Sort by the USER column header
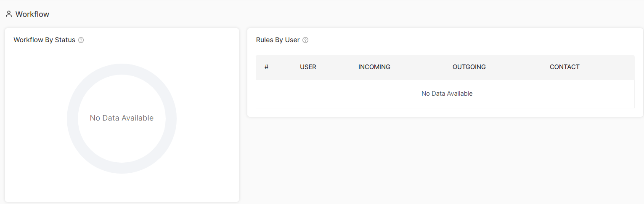The width and height of the screenshot is (644, 204). click(x=308, y=67)
